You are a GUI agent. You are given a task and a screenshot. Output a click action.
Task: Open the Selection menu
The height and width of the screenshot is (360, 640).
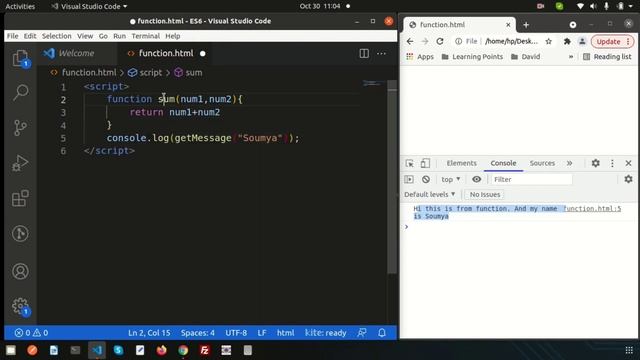coord(56,36)
